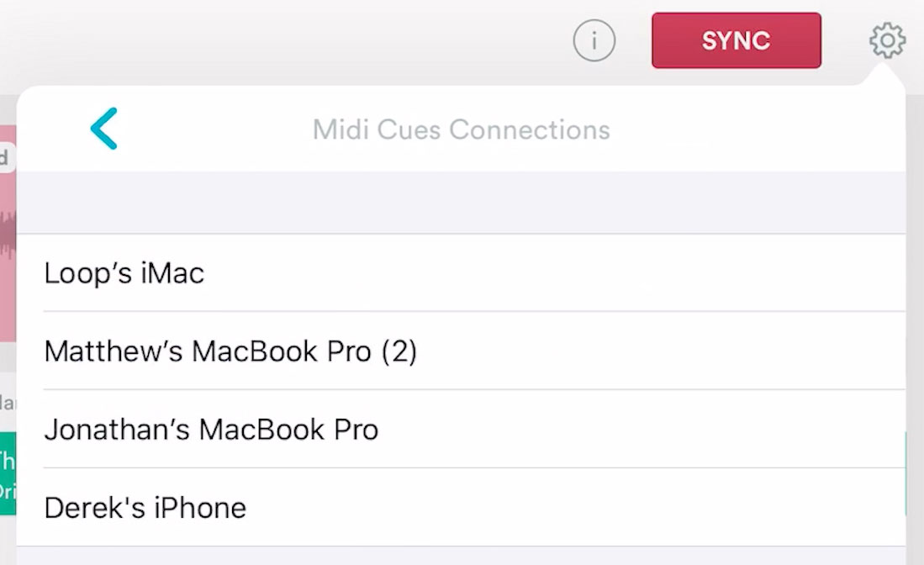Open app settings with the cog icon
Image resolution: width=924 pixels, height=565 pixels.
tap(888, 40)
